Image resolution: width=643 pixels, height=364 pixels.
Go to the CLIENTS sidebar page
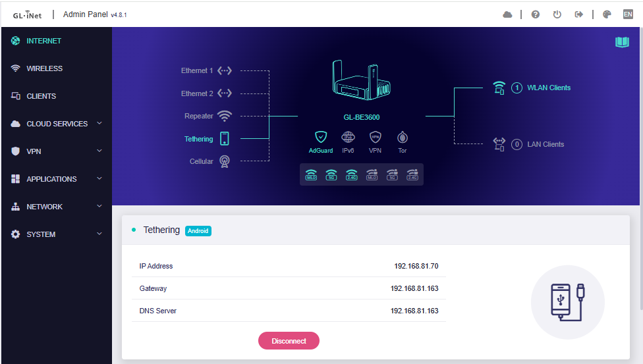click(41, 96)
